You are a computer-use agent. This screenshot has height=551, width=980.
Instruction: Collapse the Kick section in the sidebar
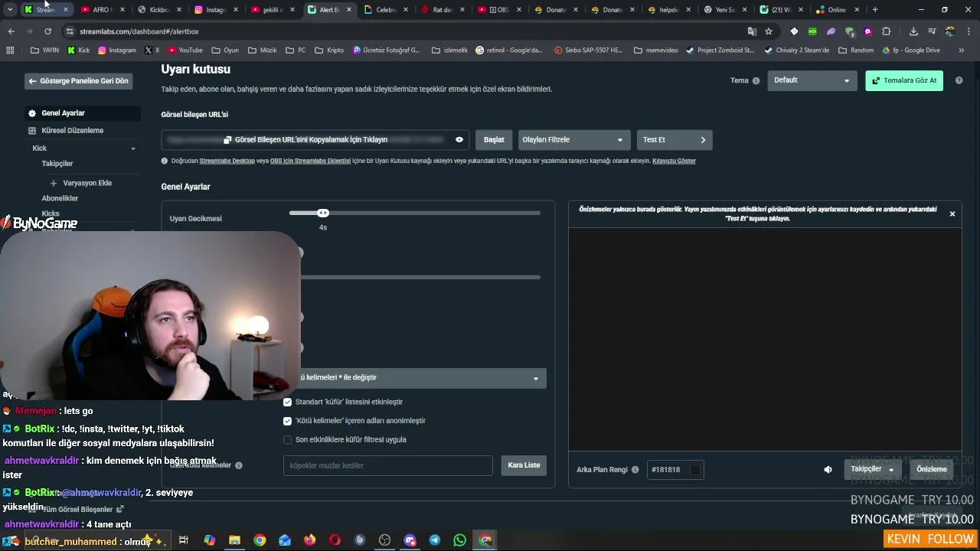[x=133, y=148]
